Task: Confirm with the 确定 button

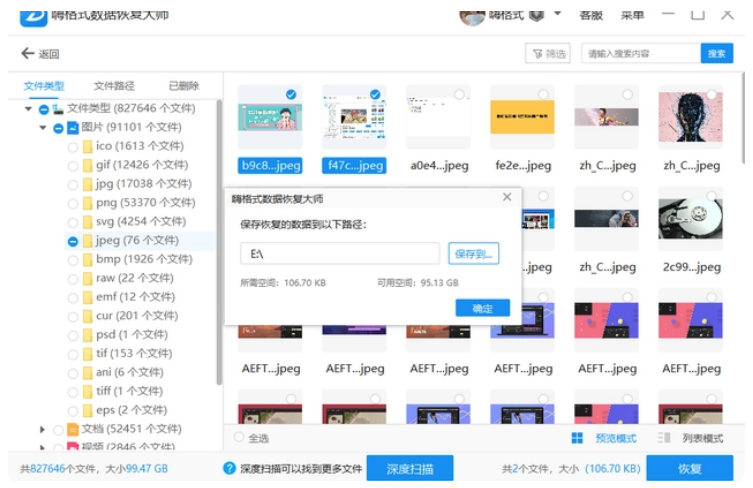Action: 483,308
